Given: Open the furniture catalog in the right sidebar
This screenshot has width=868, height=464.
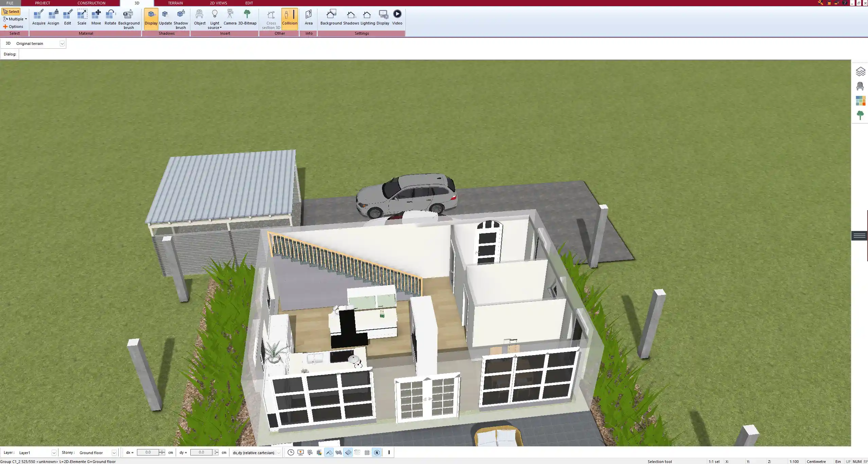Looking at the screenshot, I should click(x=861, y=86).
